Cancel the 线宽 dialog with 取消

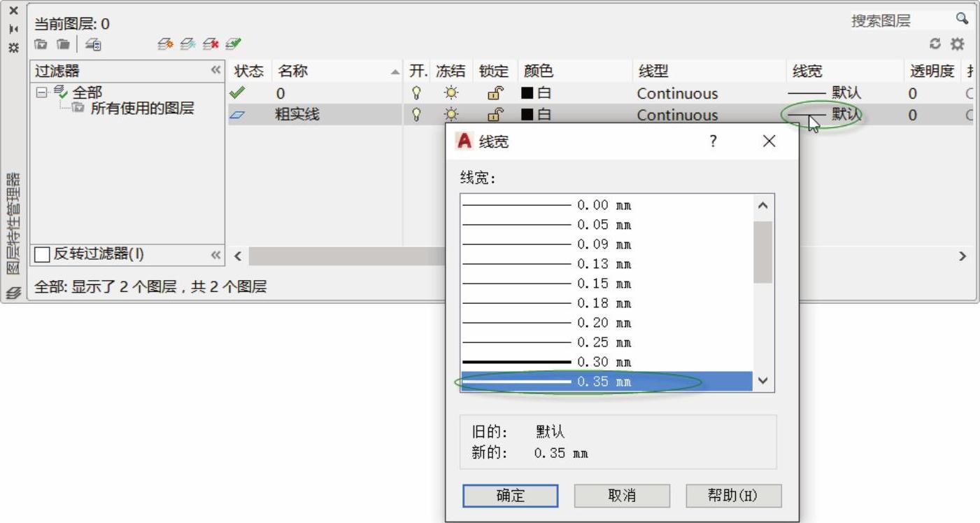[x=622, y=496]
